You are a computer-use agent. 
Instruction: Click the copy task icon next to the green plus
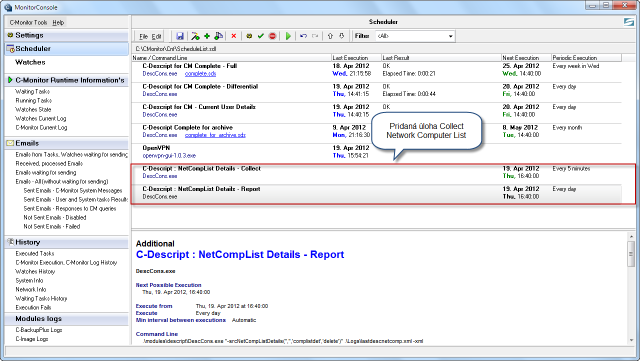pyautogui.click(x=218, y=36)
